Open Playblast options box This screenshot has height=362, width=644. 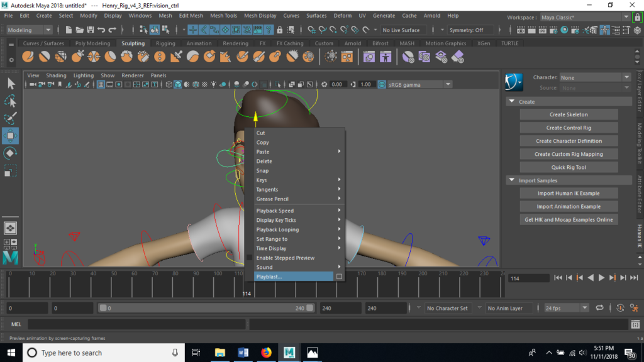click(x=339, y=277)
